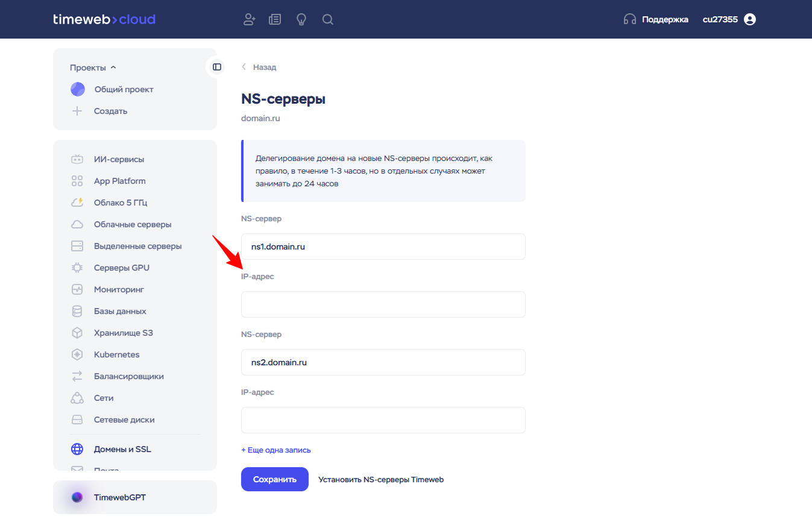Viewport: 812px width, 519px height.
Task: Add a record with Еще одна запись
Action: coord(276,450)
